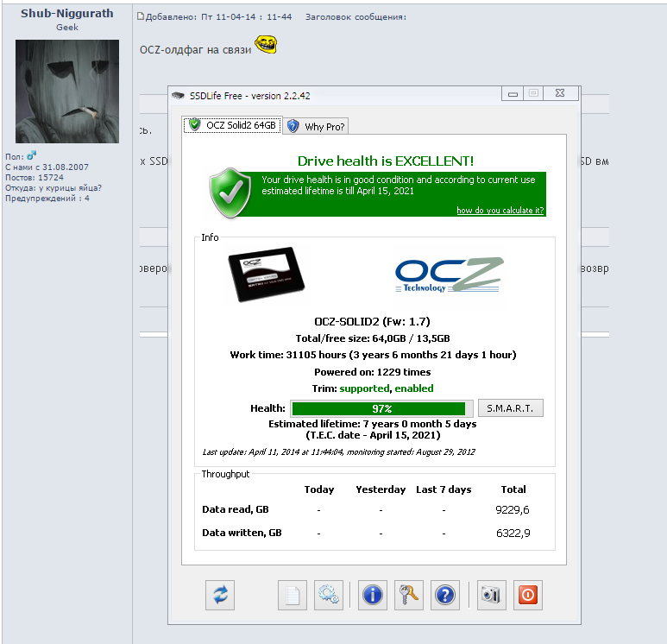The width and height of the screenshot is (667, 644).
Task: Click the green shield checkmark graphic
Action: tap(230, 193)
